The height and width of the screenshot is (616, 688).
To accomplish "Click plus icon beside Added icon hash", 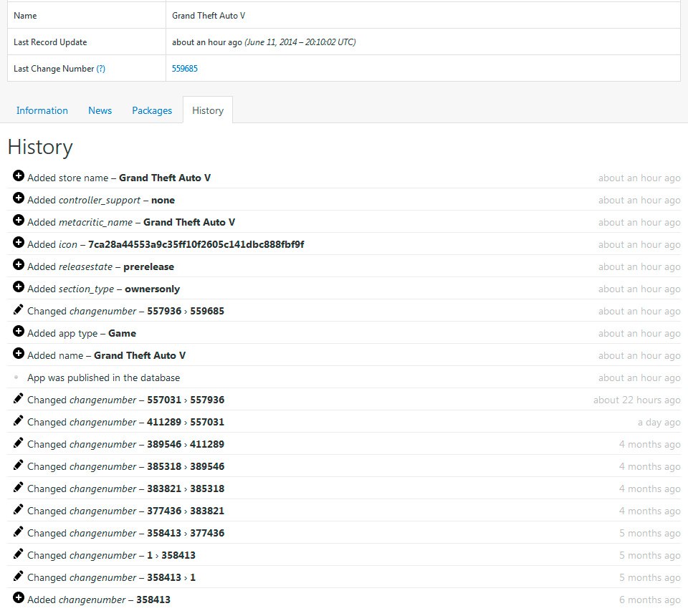I will (x=19, y=242).
